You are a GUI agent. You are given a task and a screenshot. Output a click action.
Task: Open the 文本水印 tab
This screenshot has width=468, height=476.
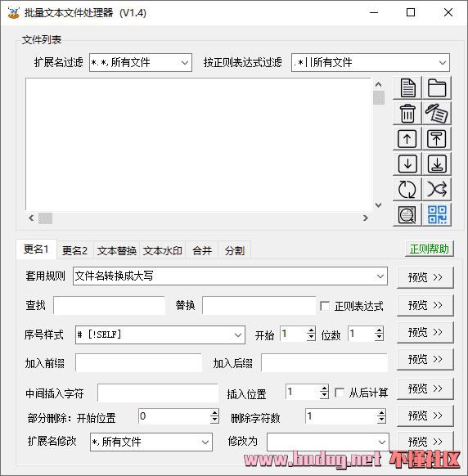pos(163,251)
